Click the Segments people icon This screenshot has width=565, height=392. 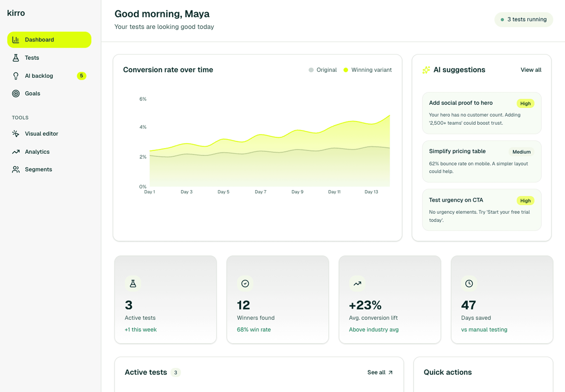(16, 169)
